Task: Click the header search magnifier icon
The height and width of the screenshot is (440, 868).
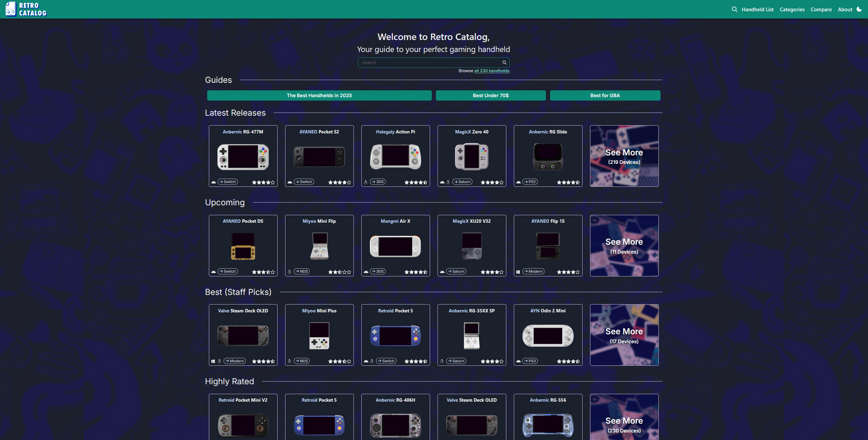Action: [x=734, y=9]
